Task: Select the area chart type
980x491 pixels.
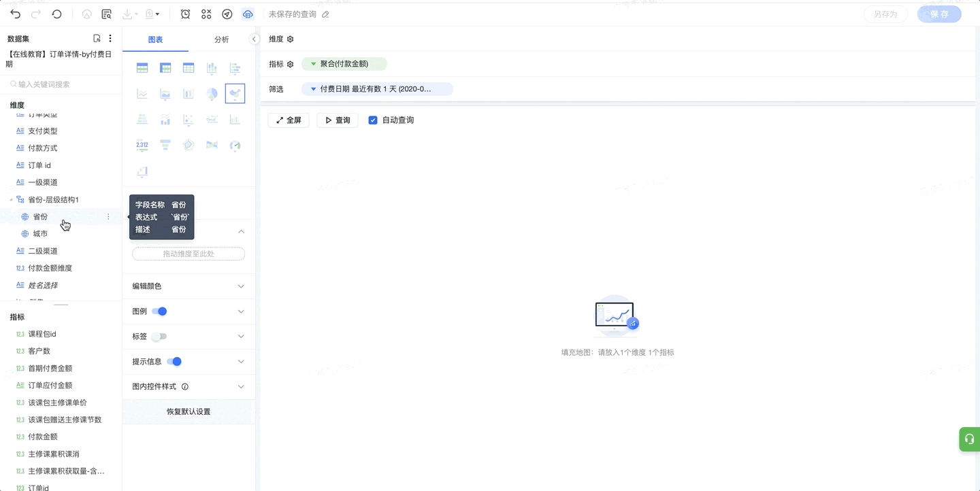Action: [x=165, y=94]
